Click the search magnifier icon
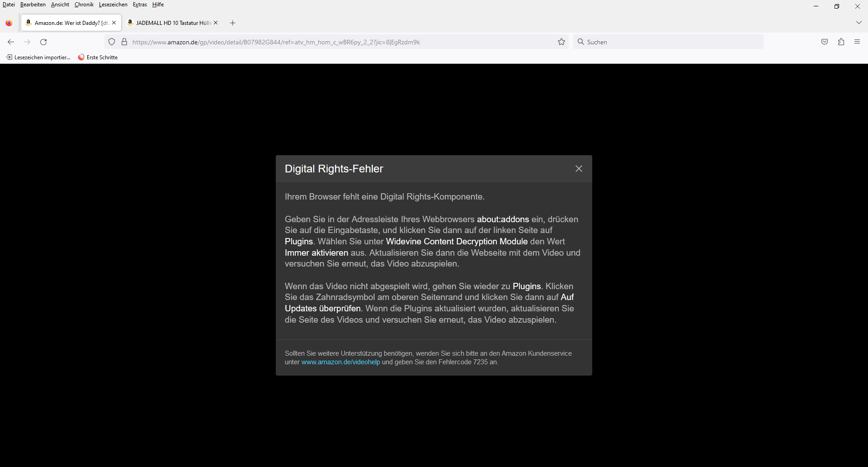Viewport: 868px width, 467px height. (581, 42)
